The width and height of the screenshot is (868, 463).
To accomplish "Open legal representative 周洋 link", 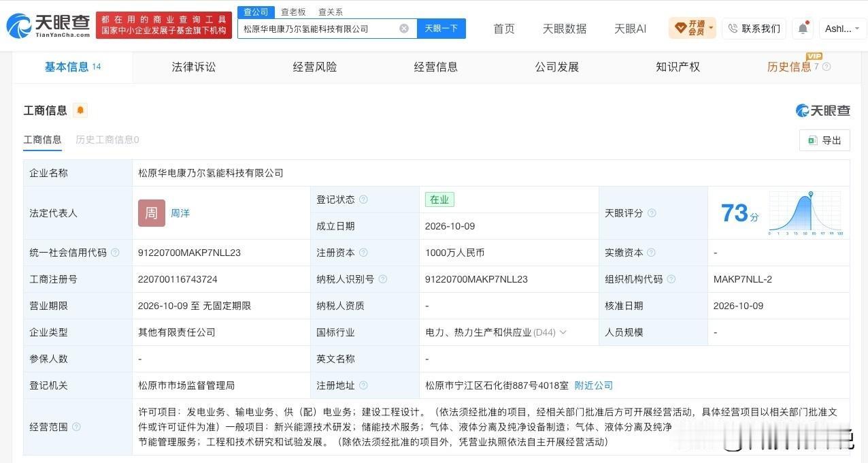I will [x=180, y=213].
